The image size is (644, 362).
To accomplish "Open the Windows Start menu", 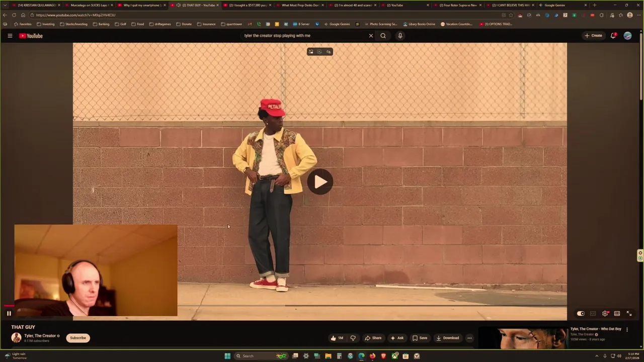I will (227, 356).
